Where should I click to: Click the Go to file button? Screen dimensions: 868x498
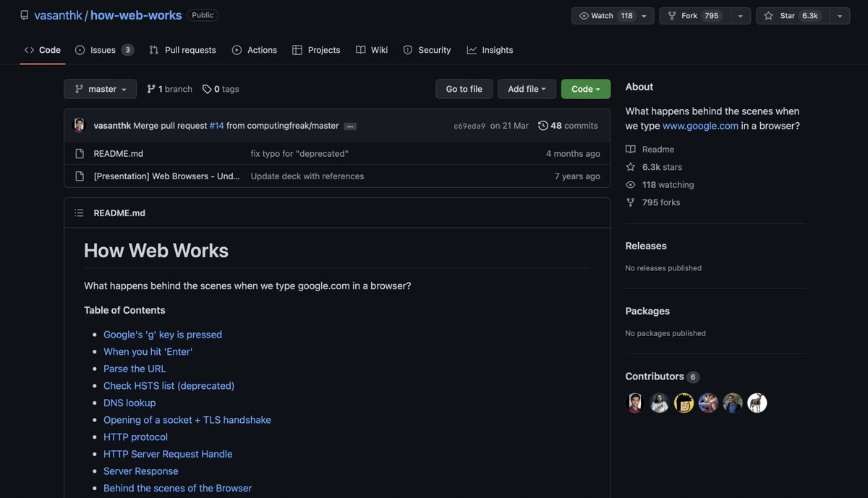click(464, 89)
